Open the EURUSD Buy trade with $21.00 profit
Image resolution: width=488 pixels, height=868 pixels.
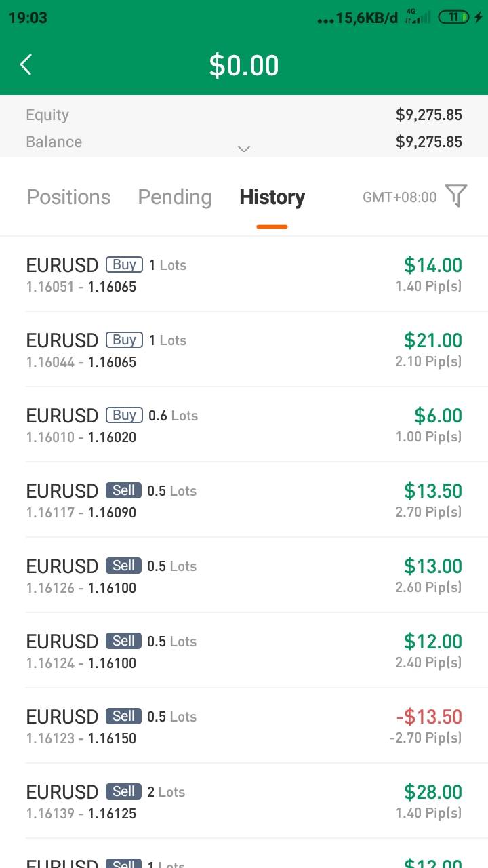click(x=244, y=350)
